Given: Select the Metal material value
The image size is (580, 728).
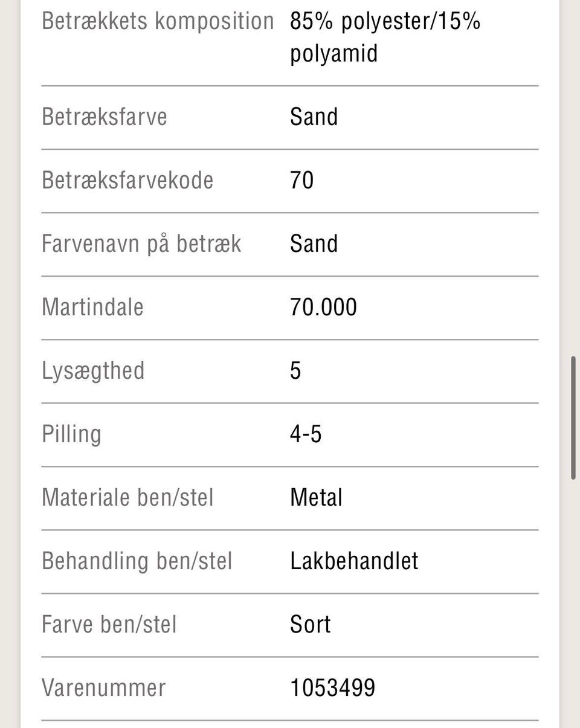Looking at the screenshot, I should tap(316, 497).
